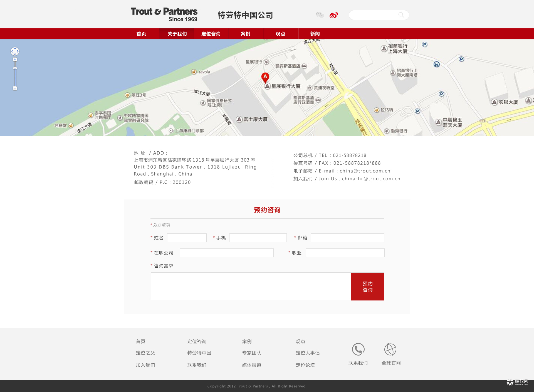Click the red marker A on map
The height and width of the screenshot is (392, 534).
[x=265, y=78]
